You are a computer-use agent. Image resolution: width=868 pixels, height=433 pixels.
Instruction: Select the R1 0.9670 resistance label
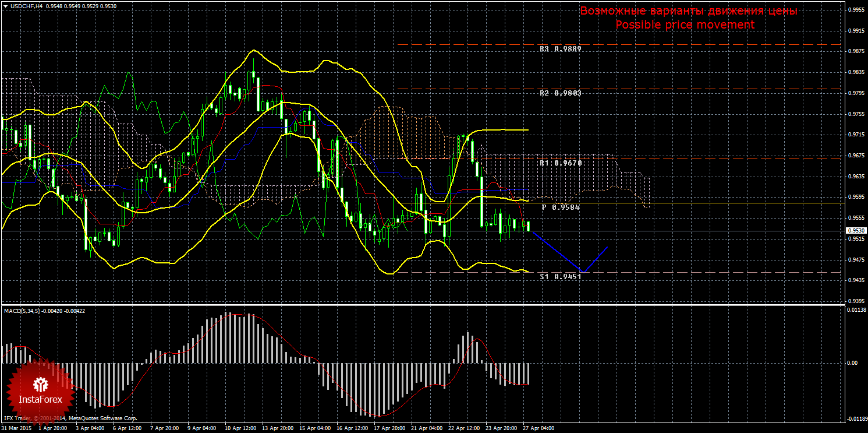point(561,164)
